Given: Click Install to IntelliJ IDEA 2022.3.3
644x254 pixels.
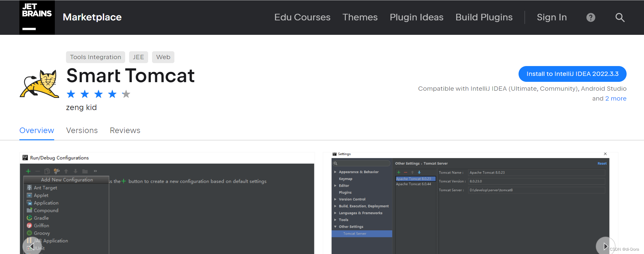Looking at the screenshot, I should point(572,74).
